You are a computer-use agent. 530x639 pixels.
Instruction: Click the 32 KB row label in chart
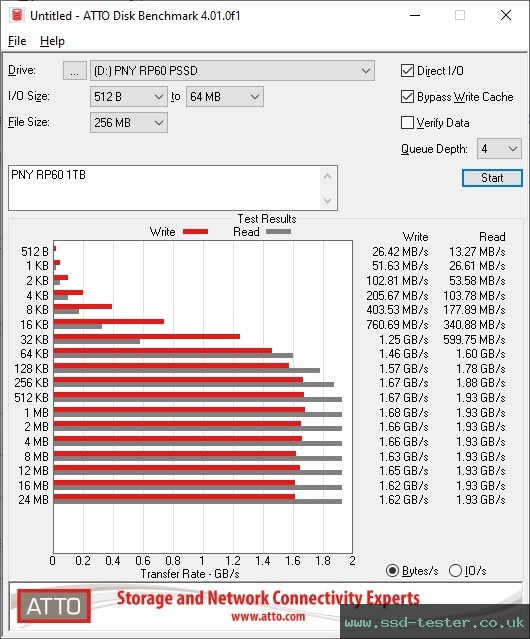(x=34, y=339)
